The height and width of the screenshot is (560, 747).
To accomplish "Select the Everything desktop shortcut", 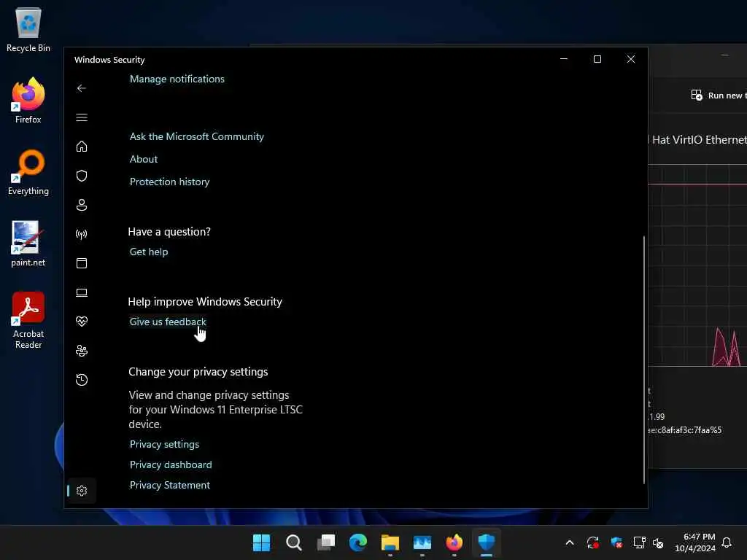I will pos(28,172).
